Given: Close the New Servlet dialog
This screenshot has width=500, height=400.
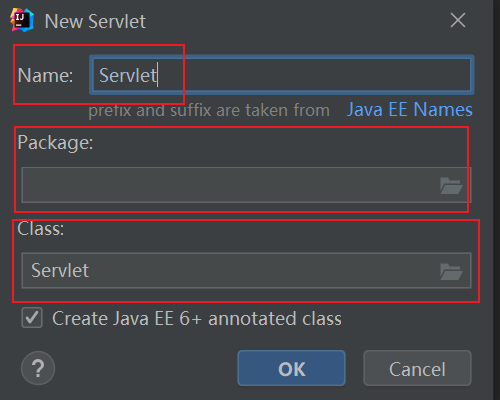Looking at the screenshot, I should click(x=458, y=20).
